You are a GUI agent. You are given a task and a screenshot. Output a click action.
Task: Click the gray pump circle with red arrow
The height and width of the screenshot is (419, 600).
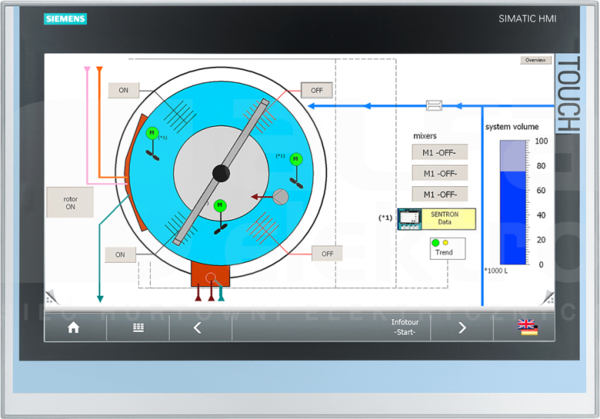280,197
